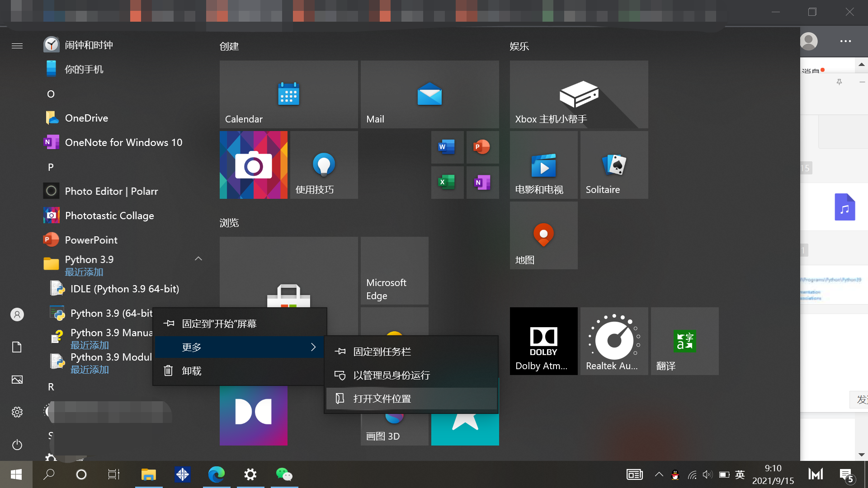Screen dimensions: 868x488
Task: Show hidden system tray icons
Action: pos(659,474)
